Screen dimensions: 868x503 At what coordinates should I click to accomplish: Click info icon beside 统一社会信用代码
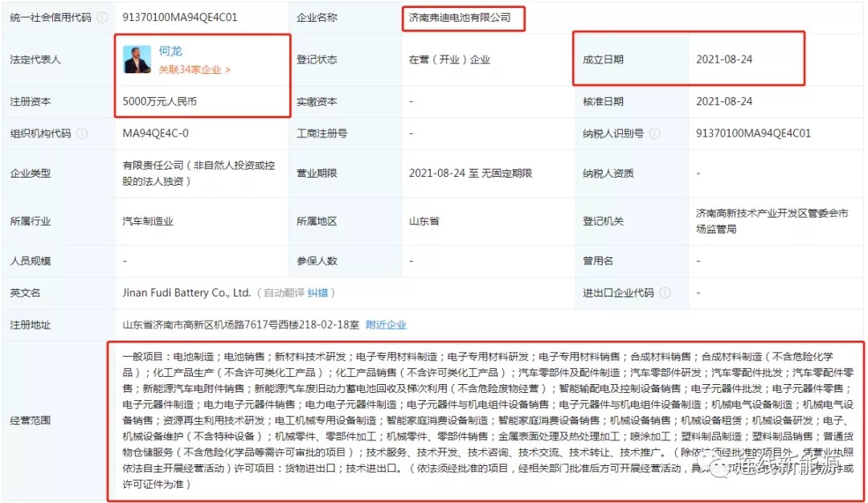(x=102, y=17)
